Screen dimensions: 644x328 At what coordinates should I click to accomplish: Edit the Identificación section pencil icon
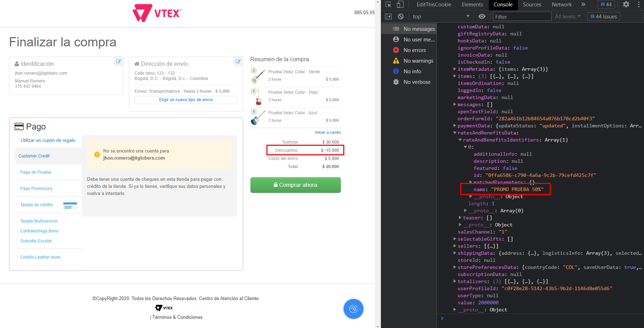[119, 62]
